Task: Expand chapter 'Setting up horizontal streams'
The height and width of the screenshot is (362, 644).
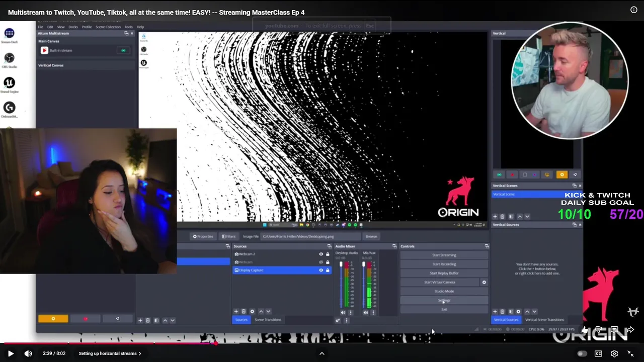Action: [x=110, y=353]
